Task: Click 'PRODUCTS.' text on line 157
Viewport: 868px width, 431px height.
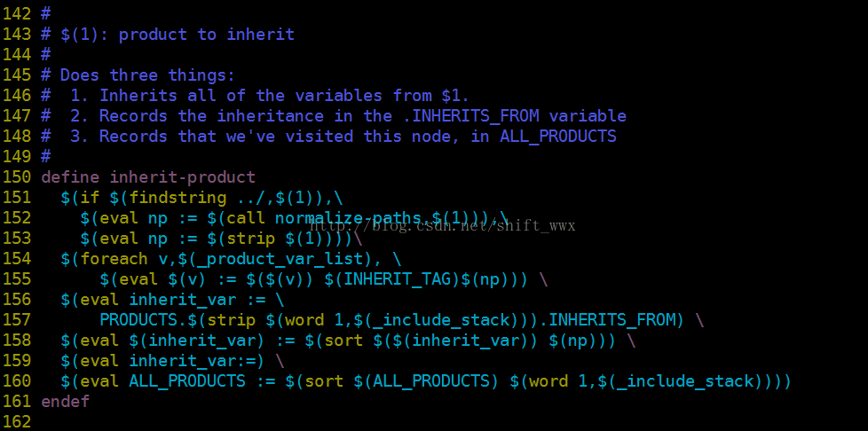Action: 144,320
